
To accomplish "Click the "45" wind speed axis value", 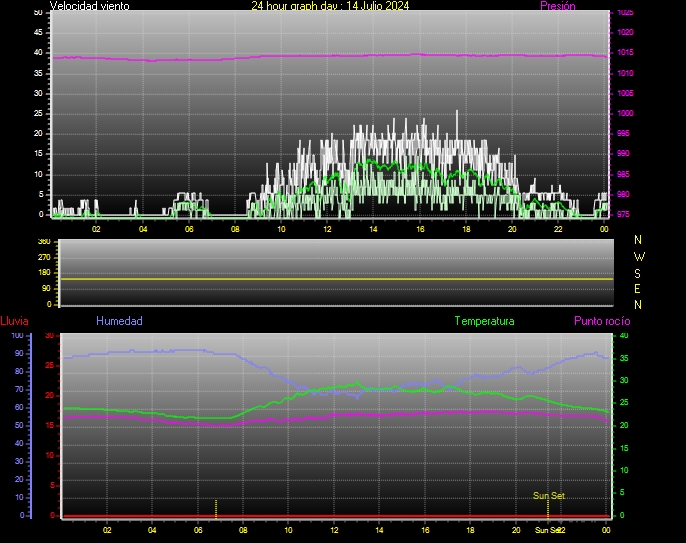I will (38, 32).
